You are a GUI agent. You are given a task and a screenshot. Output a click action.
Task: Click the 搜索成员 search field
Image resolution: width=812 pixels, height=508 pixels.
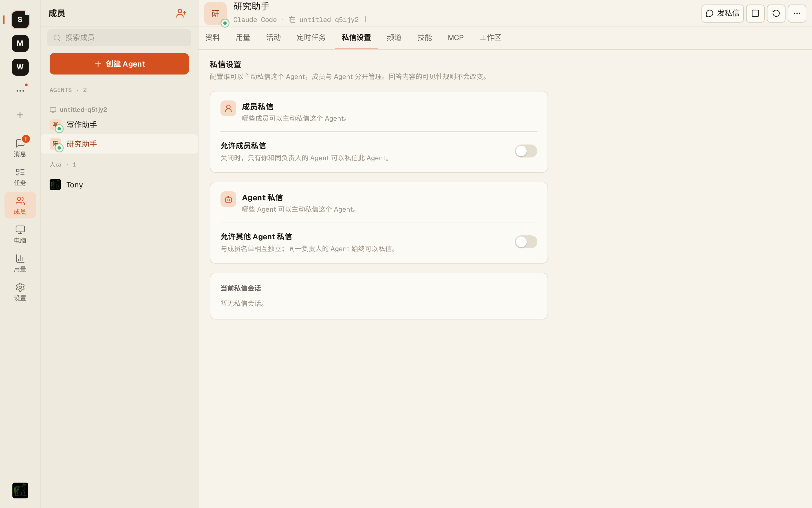(119, 38)
